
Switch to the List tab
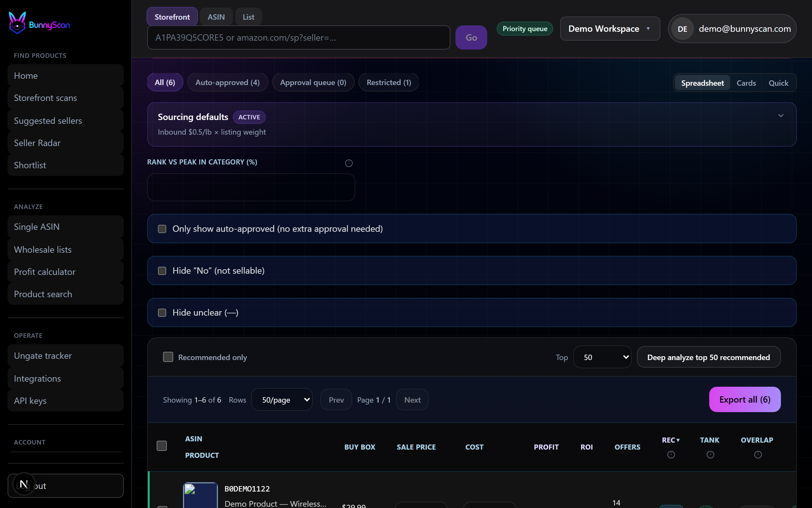[x=248, y=17]
